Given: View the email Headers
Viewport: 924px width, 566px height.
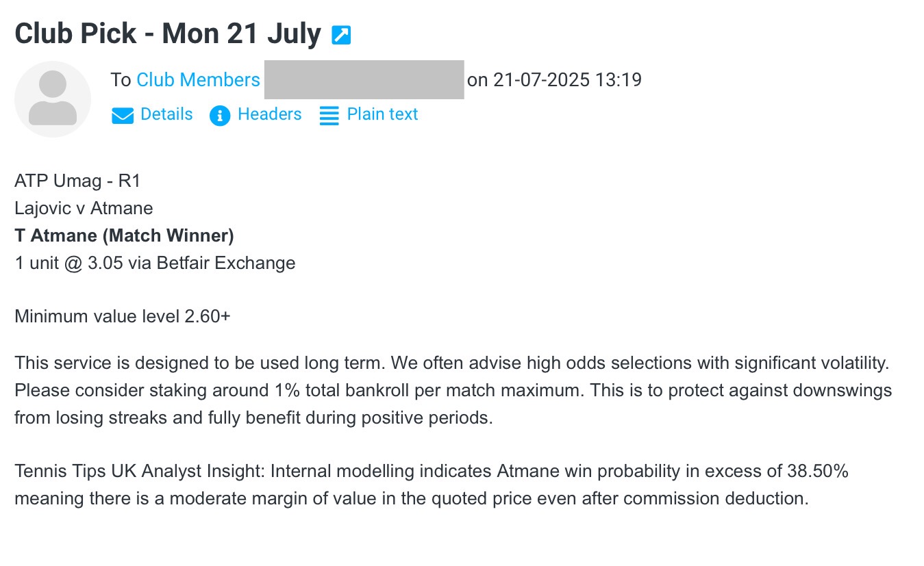Looking at the screenshot, I should (269, 114).
